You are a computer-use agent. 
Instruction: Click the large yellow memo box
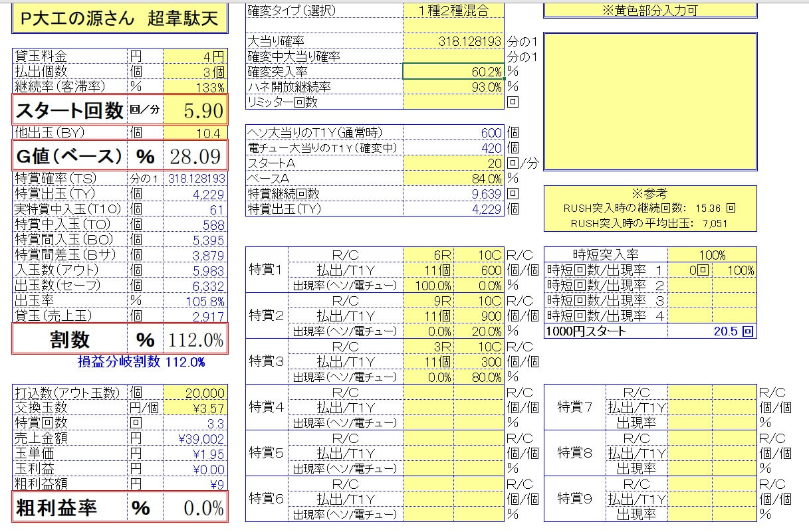point(650,102)
